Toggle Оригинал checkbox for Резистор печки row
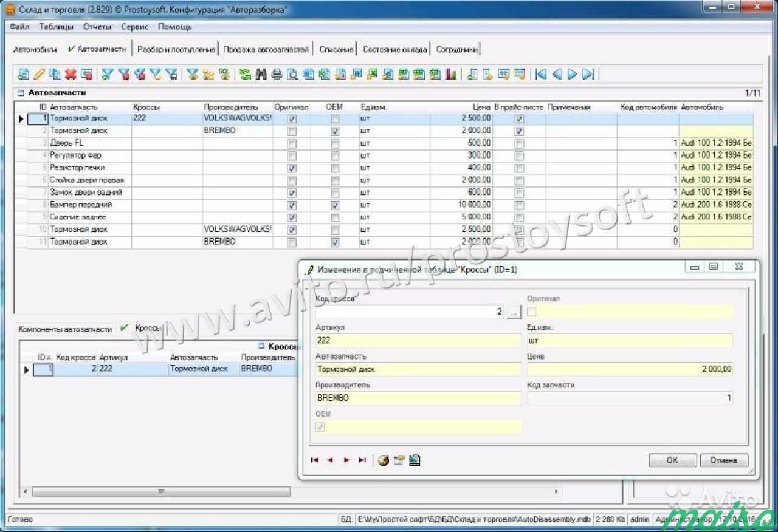This screenshot has height=532, width=778. pos(292,168)
